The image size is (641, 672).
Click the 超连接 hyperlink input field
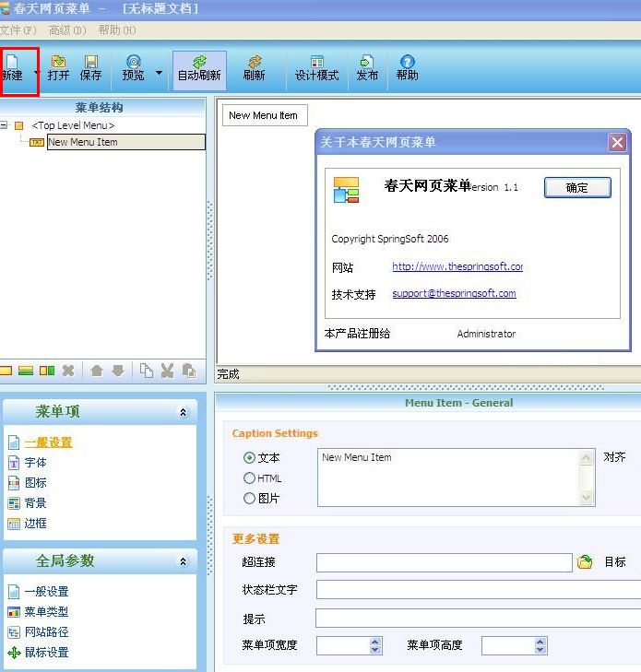pyautogui.click(x=445, y=562)
